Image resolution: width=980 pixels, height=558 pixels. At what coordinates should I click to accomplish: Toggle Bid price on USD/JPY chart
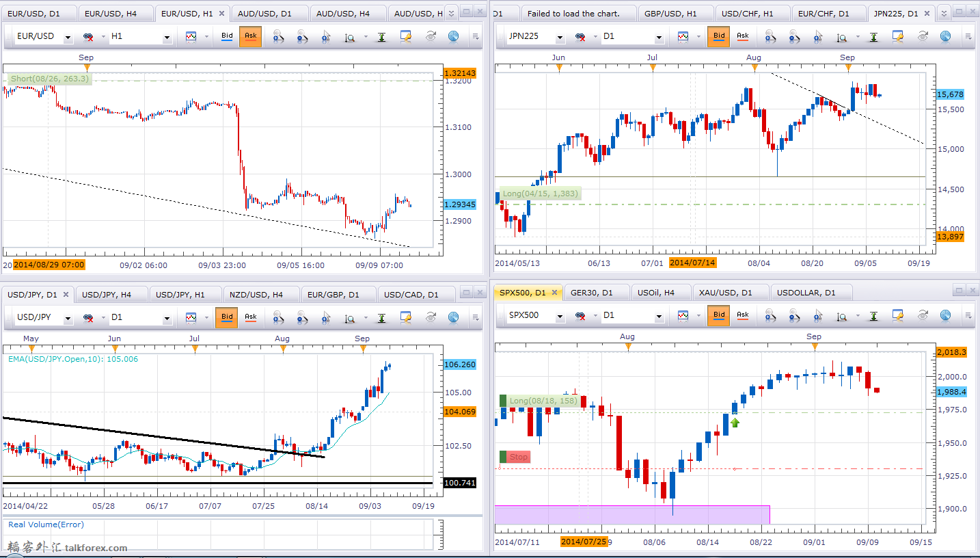pos(227,317)
